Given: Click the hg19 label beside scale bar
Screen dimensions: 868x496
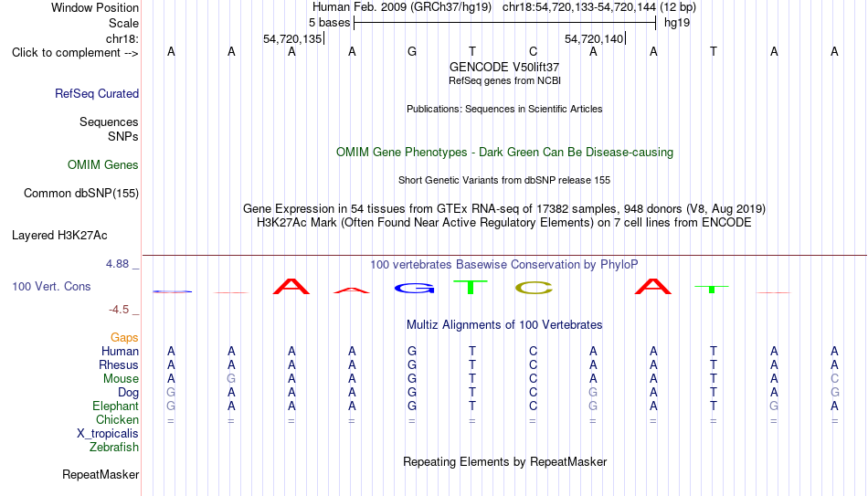Looking at the screenshot, I should [677, 23].
